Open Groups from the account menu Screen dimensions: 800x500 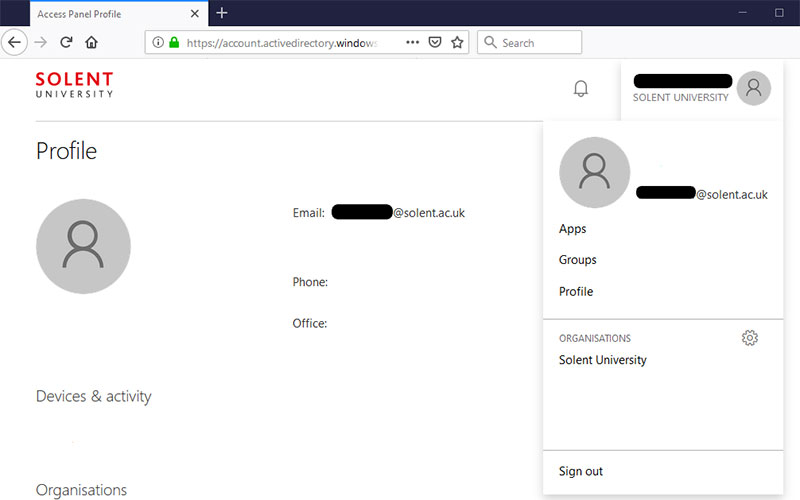click(578, 260)
